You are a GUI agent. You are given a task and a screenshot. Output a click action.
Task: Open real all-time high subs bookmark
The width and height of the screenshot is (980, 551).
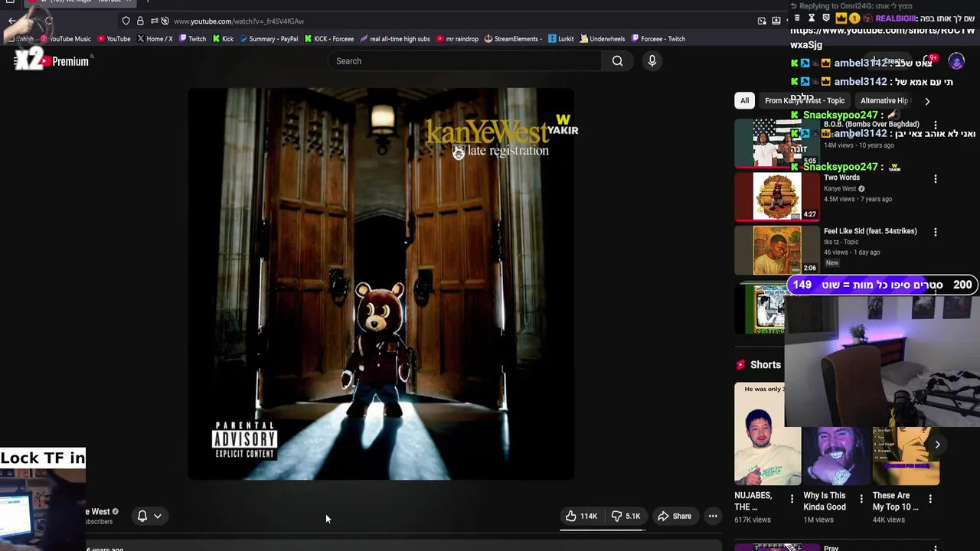(395, 38)
